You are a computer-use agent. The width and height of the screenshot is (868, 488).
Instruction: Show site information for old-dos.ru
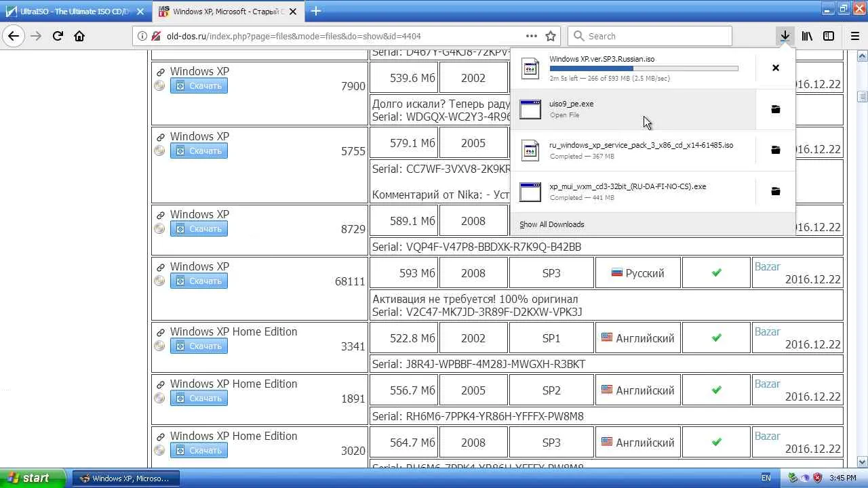tap(142, 36)
